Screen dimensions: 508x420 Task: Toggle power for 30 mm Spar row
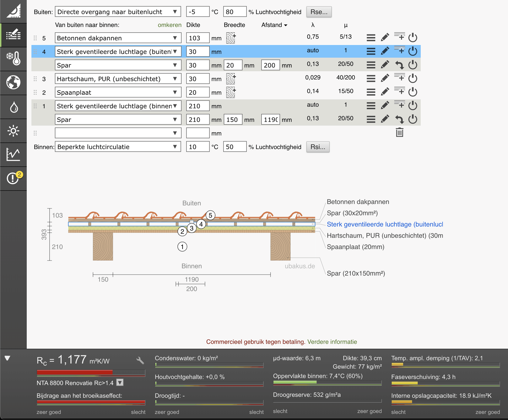point(413,65)
